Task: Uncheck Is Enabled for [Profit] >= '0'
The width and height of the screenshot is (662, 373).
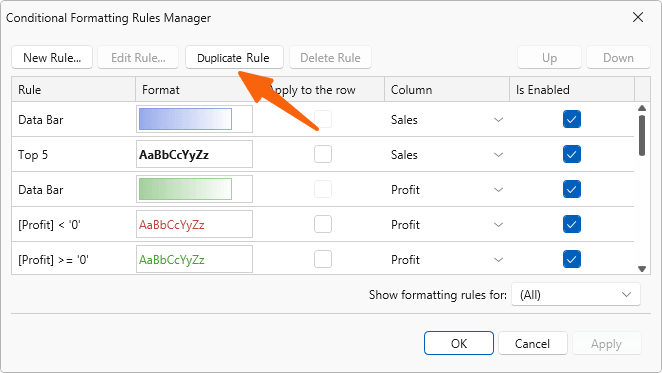Action: (x=572, y=259)
